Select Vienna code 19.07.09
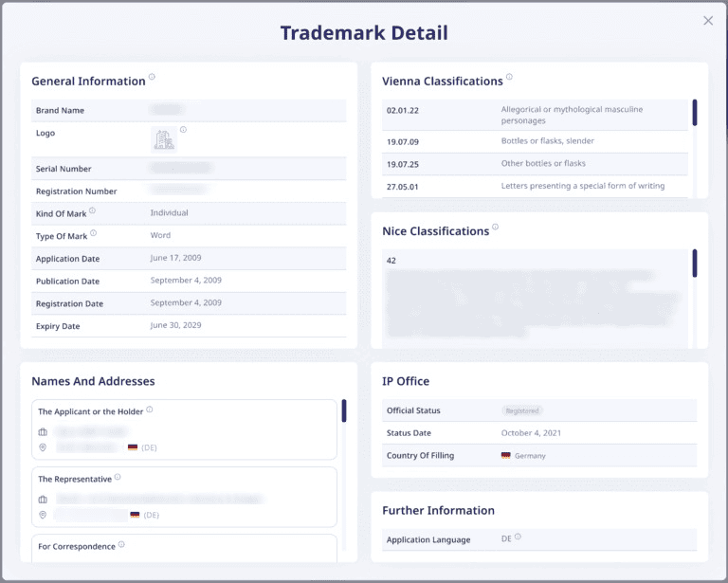The width and height of the screenshot is (728, 583). pos(403,142)
